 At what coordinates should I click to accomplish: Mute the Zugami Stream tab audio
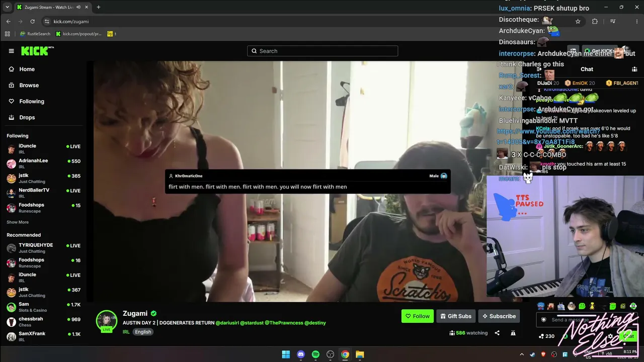(x=78, y=7)
